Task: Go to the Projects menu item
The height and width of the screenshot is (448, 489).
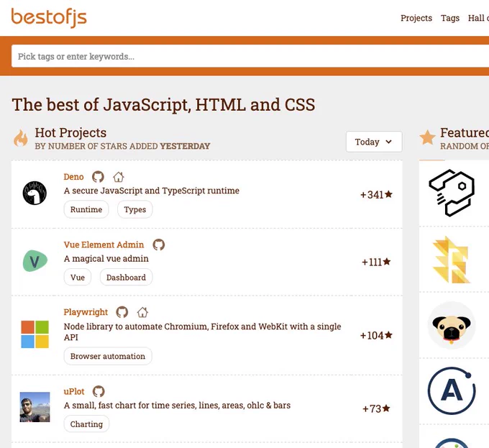Action: click(416, 18)
